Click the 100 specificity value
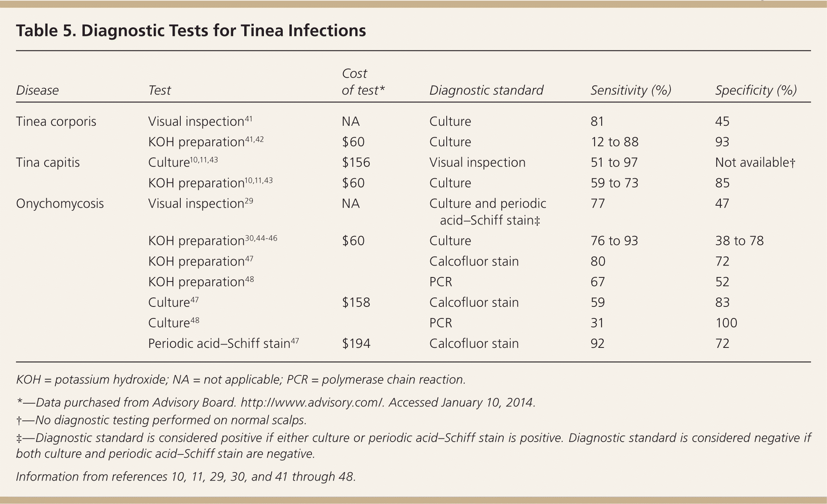The image size is (827, 504). click(x=726, y=323)
